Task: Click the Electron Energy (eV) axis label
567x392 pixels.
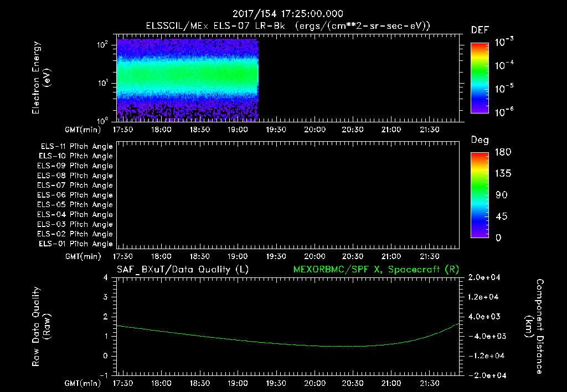Action: tap(41, 78)
